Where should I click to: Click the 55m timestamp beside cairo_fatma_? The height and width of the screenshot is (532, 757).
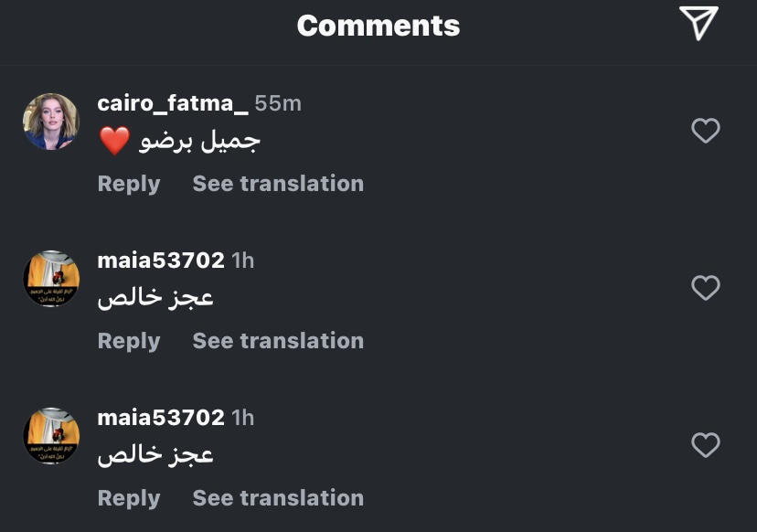coord(278,103)
